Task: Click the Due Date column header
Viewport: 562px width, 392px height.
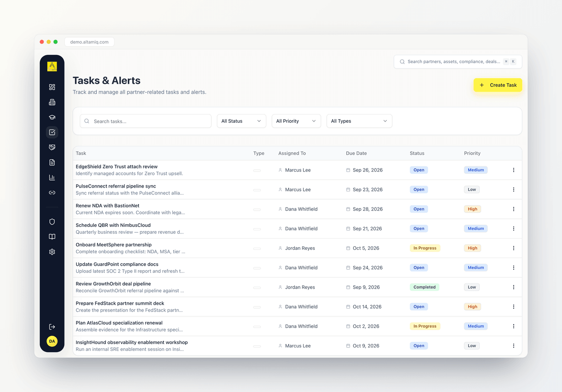Action: pyautogui.click(x=356, y=153)
